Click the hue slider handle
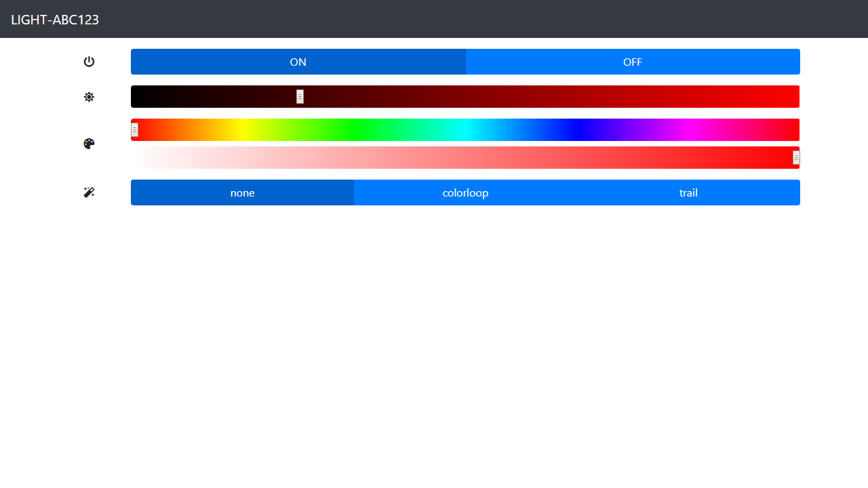 (135, 130)
